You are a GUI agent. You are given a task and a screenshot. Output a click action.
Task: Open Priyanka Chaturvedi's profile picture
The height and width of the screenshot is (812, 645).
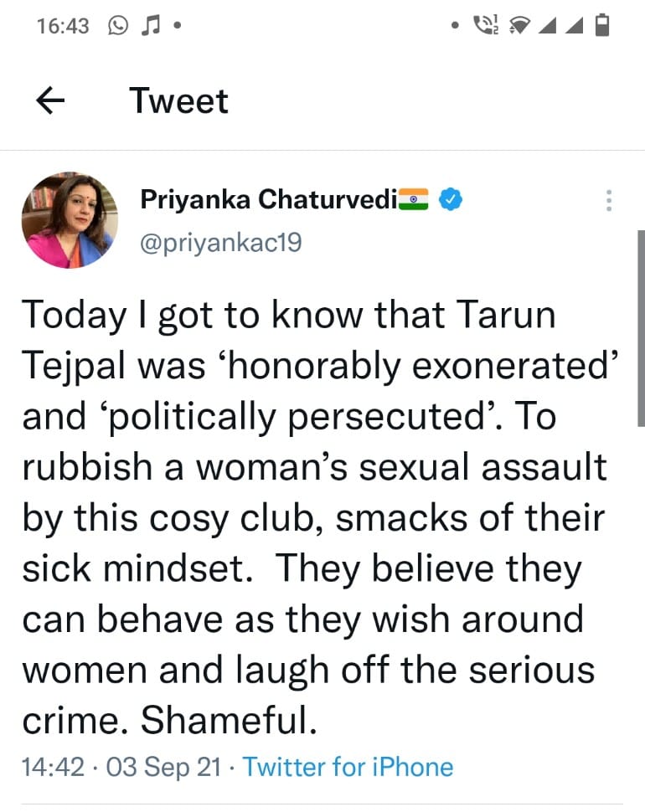point(70,220)
